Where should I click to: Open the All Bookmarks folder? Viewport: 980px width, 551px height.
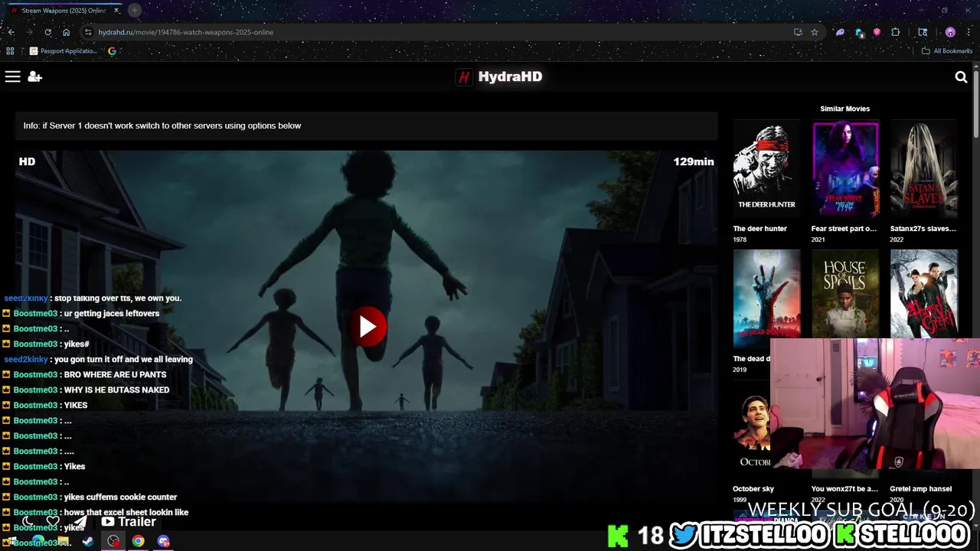click(x=946, y=51)
